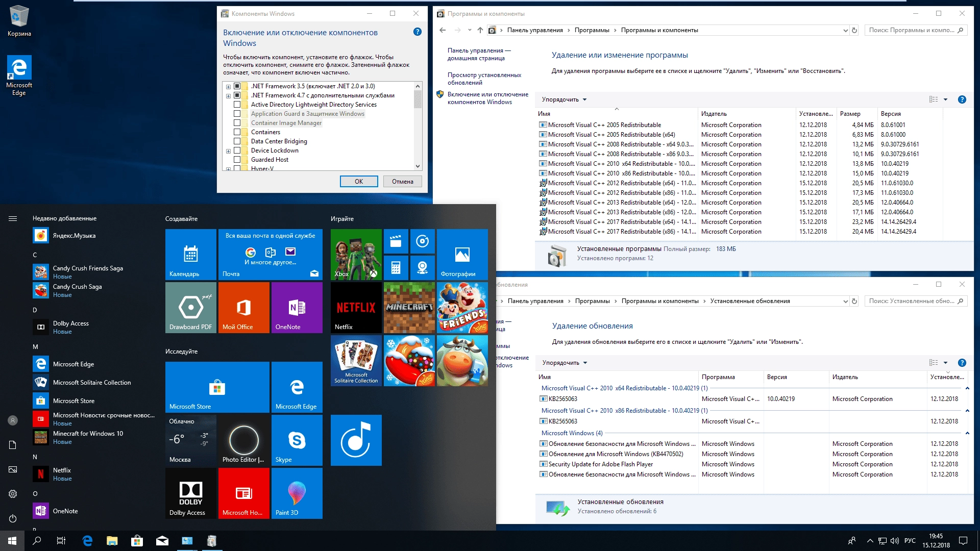Expand the .NET Framework 3.5 tree node
The width and height of the screenshot is (980, 551).
click(x=228, y=87)
